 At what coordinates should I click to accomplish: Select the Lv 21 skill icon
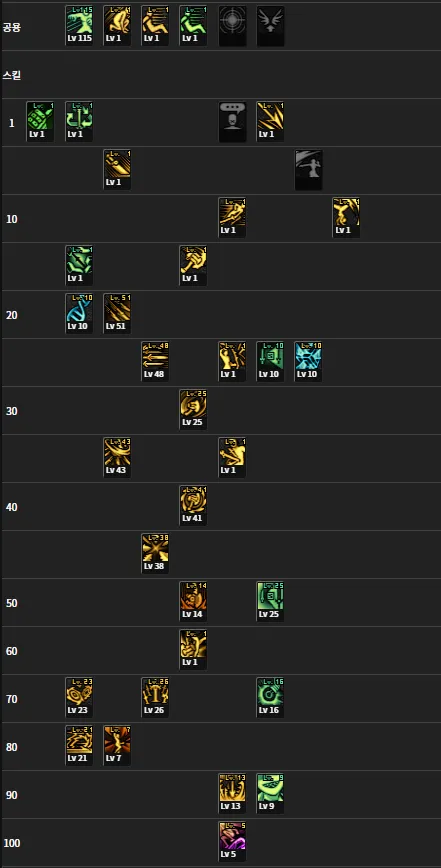pos(79,746)
